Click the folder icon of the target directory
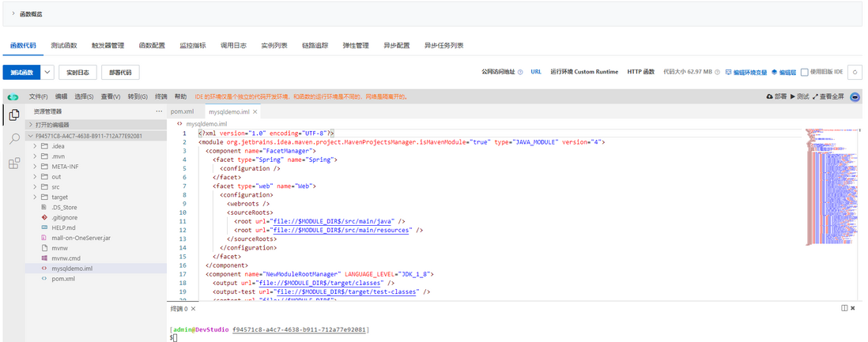868x342 pixels. pyautogui.click(x=44, y=197)
